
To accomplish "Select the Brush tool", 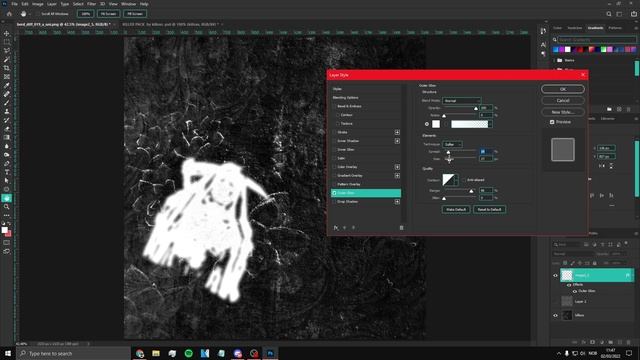I will (7, 102).
